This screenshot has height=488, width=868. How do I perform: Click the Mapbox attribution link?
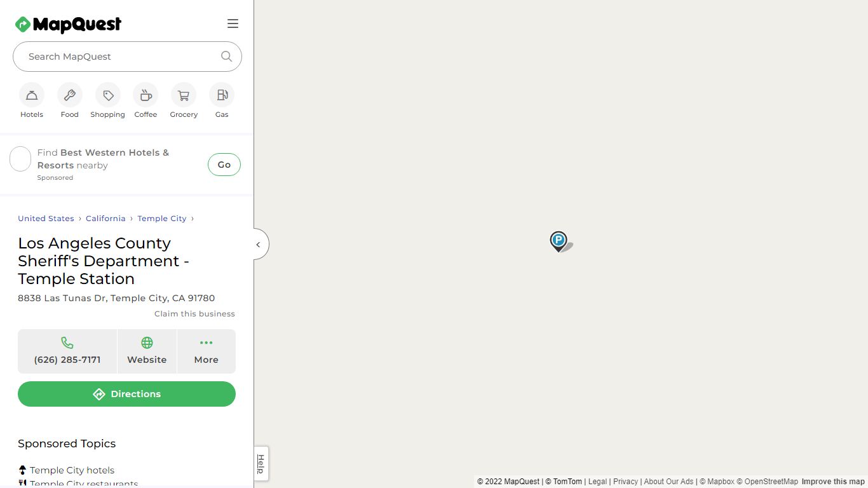pos(717,482)
